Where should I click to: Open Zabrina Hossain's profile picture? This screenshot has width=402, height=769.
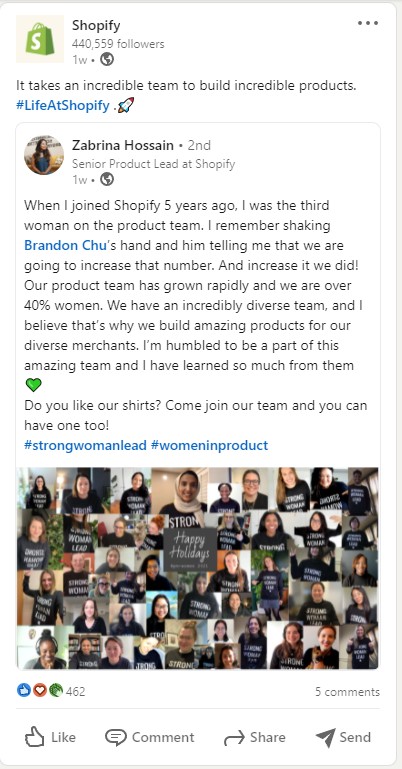point(44,155)
